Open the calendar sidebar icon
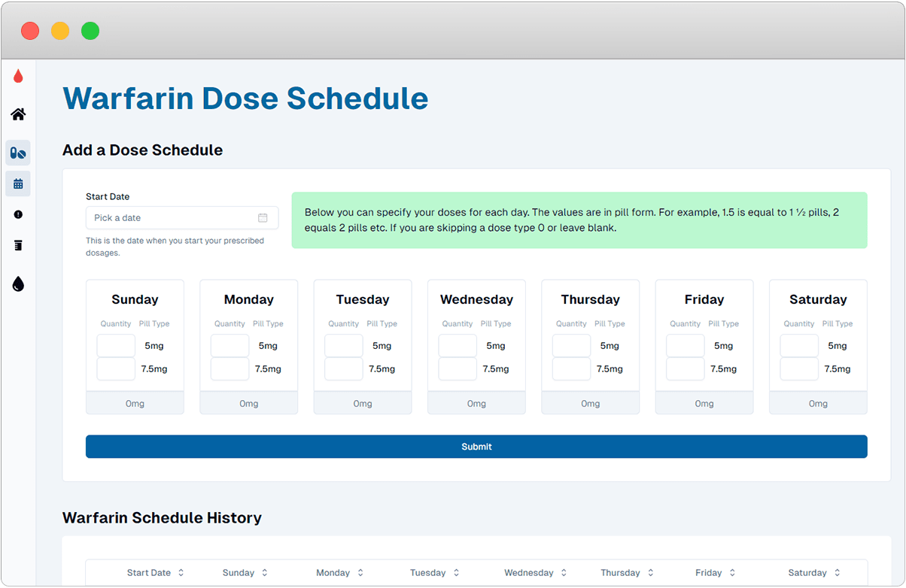 pyautogui.click(x=18, y=183)
